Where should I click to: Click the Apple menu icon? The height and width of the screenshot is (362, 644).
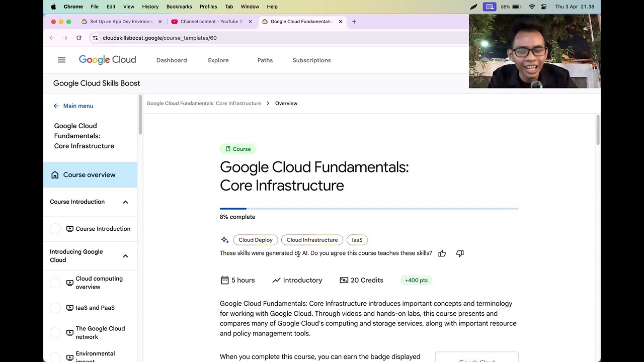(x=53, y=7)
